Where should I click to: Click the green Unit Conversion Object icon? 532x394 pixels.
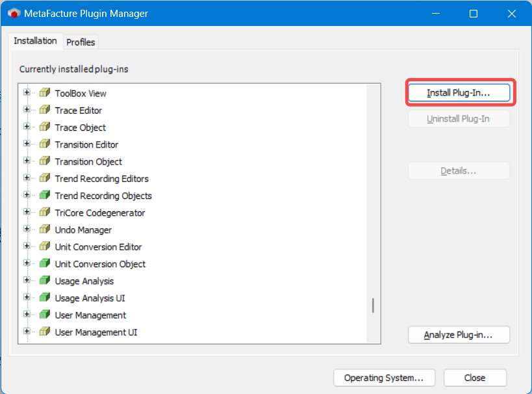45,263
